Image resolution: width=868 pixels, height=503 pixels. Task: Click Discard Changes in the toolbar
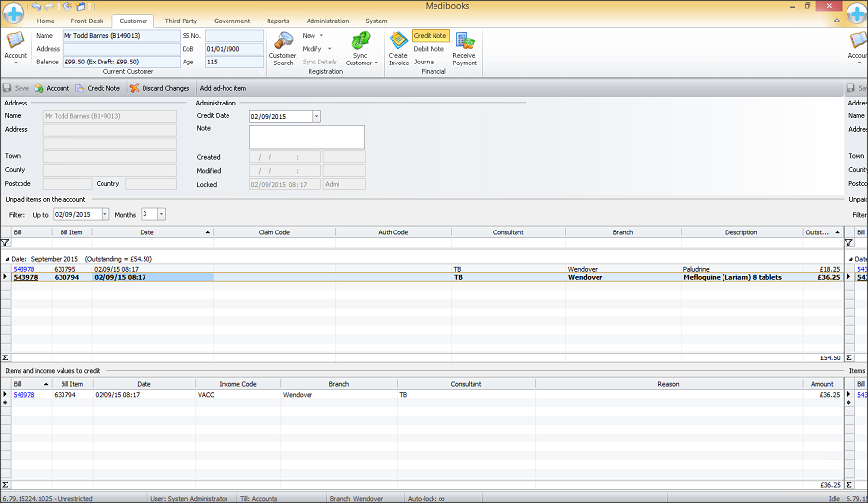[x=159, y=88]
